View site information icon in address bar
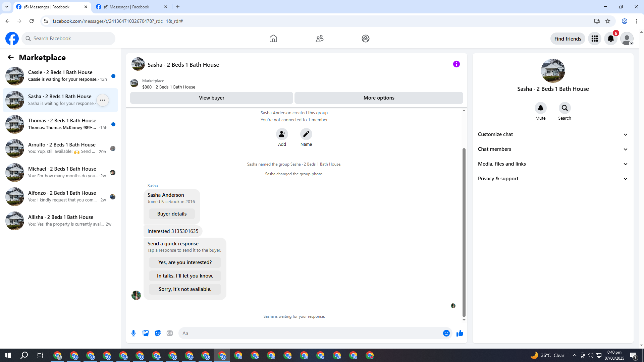The image size is (644, 362). pos(46,21)
